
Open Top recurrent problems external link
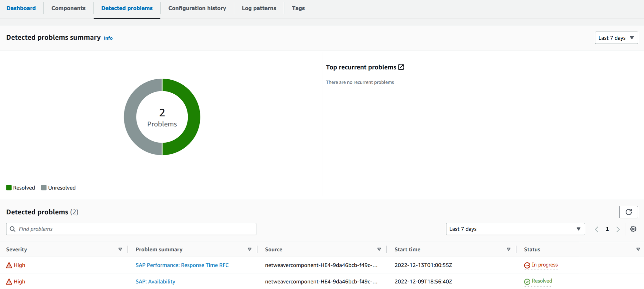click(x=401, y=67)
